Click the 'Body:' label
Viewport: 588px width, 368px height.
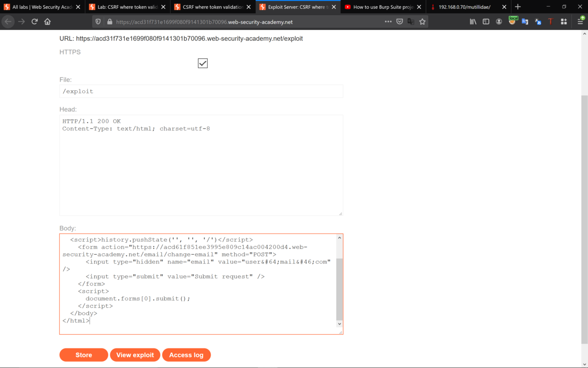68,228
